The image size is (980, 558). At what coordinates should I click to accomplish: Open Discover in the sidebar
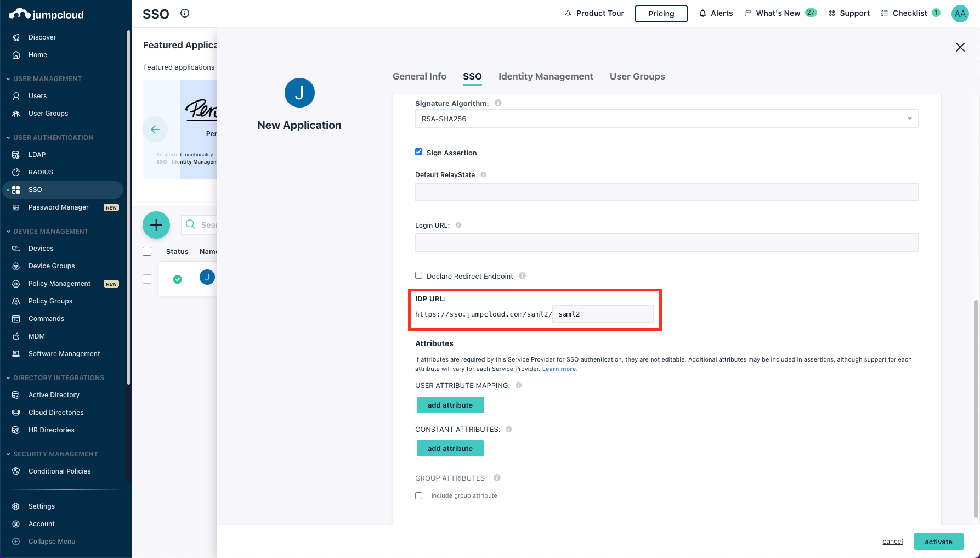(x=42, y=37)
